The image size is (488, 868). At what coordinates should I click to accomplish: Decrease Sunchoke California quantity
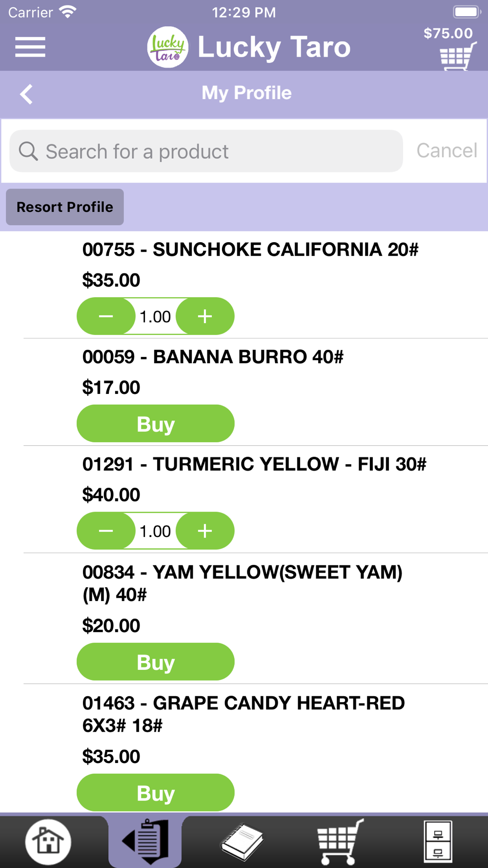pyautogui.click(x=106, y=316)
